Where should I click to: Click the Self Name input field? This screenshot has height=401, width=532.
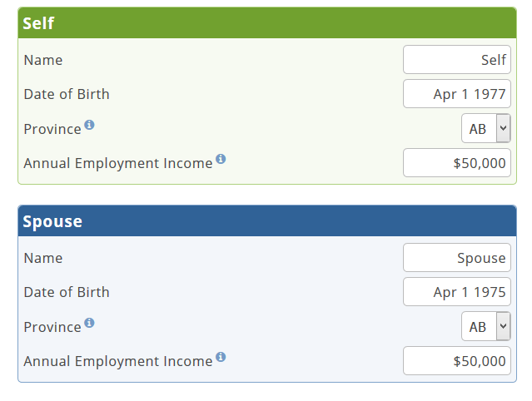457,60
